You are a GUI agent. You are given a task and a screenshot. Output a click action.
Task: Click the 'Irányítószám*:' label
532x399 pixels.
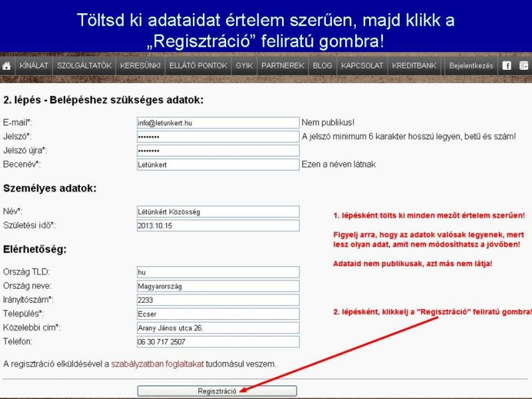28,300
